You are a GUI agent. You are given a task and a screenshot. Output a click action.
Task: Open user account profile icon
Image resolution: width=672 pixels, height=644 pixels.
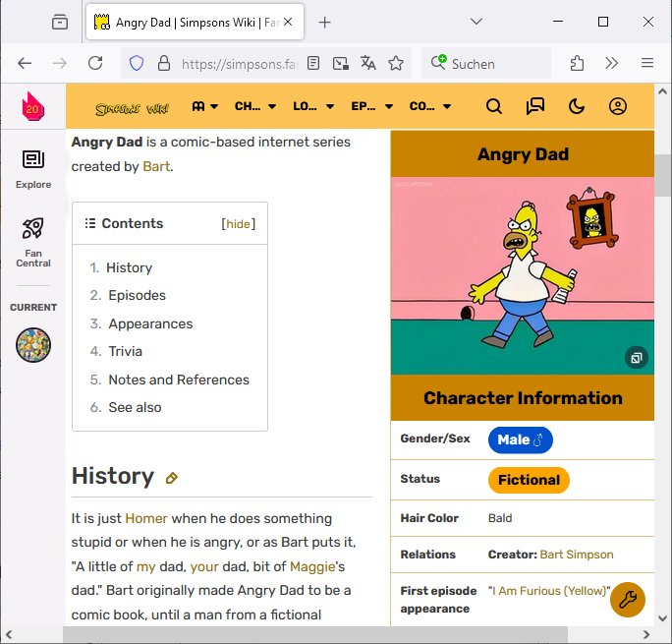618,106
